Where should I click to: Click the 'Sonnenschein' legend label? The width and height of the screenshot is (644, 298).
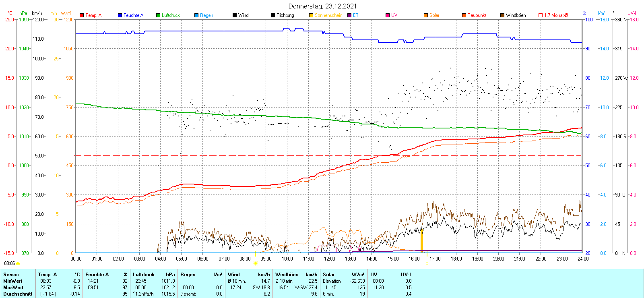point(328,15)
